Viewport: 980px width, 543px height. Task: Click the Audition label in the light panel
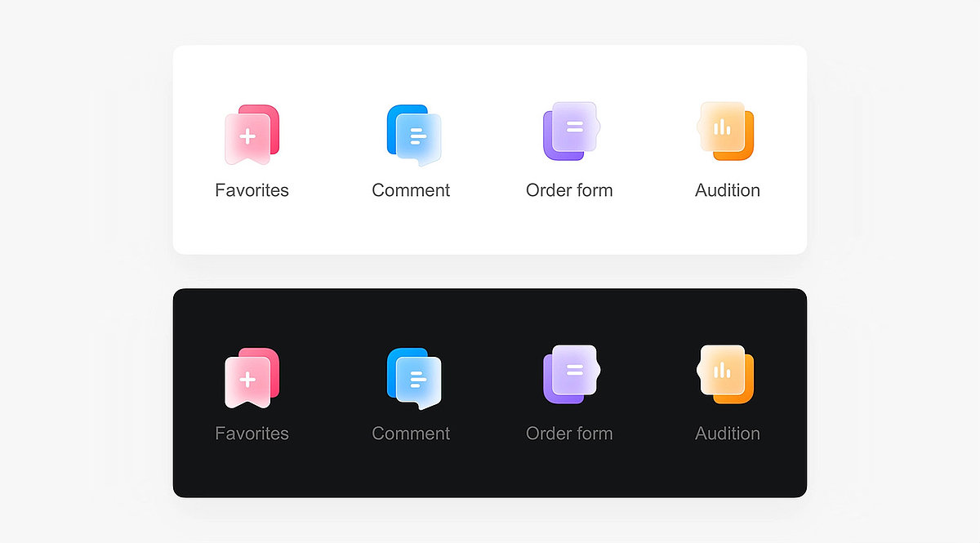pyautogui.click(x=728, y=190)
